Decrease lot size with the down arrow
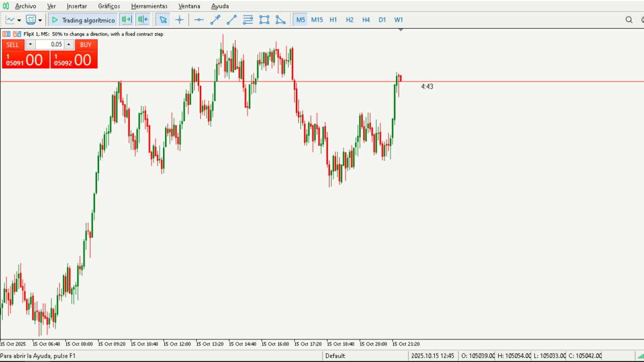The image size is (644, 362). pos(30,44)
